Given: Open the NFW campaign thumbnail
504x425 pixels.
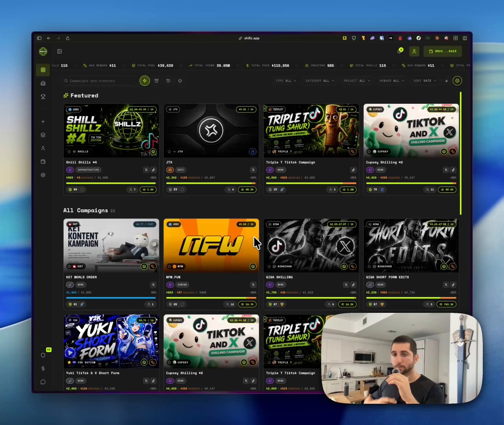Looking at the screenshot, I should [211, 245].
